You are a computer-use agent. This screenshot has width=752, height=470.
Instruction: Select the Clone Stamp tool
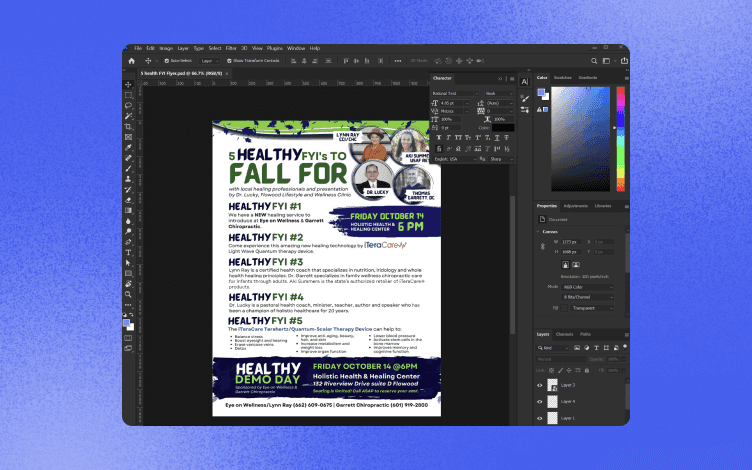tap(128, 179)
